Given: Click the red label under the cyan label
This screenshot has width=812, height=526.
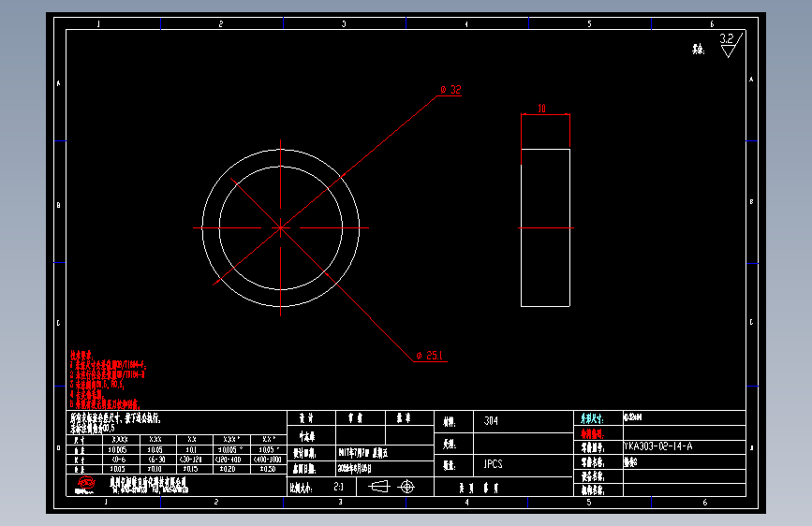Looking at the screenshot, I should click(592, 434).
